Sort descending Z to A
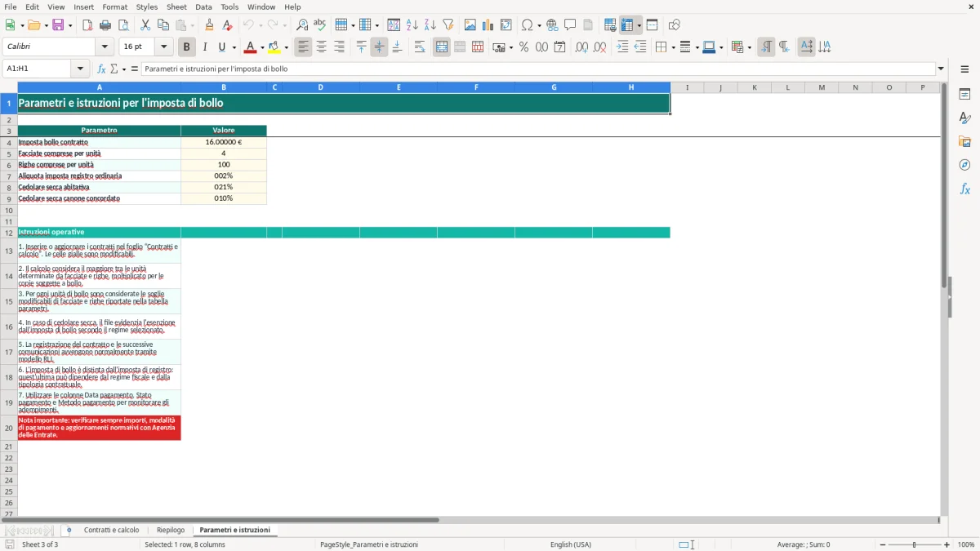Screen dimensions: 980x551 430,25
